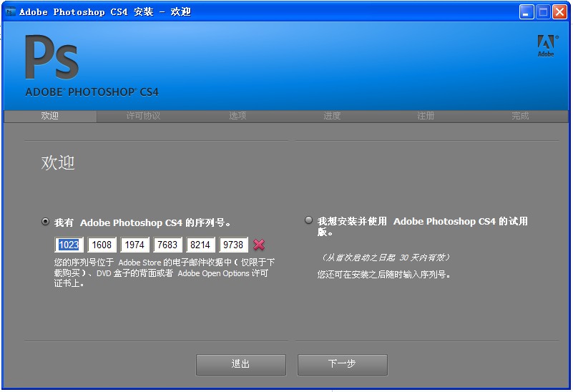The height and width of the screenshot is (392, 573).
Task: Focus the serial field containing 9738
Action: pos(233,245)
